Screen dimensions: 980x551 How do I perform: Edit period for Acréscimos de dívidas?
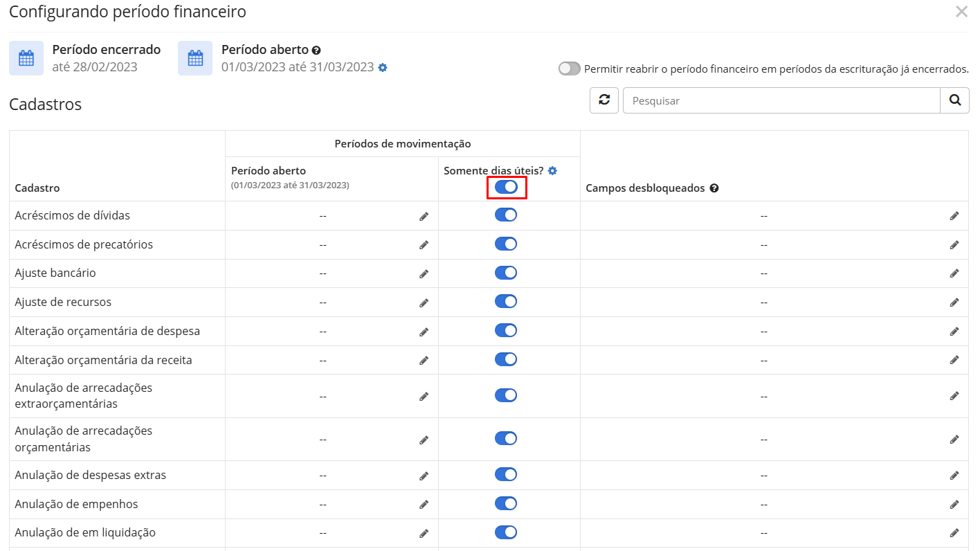coord(424,216)
